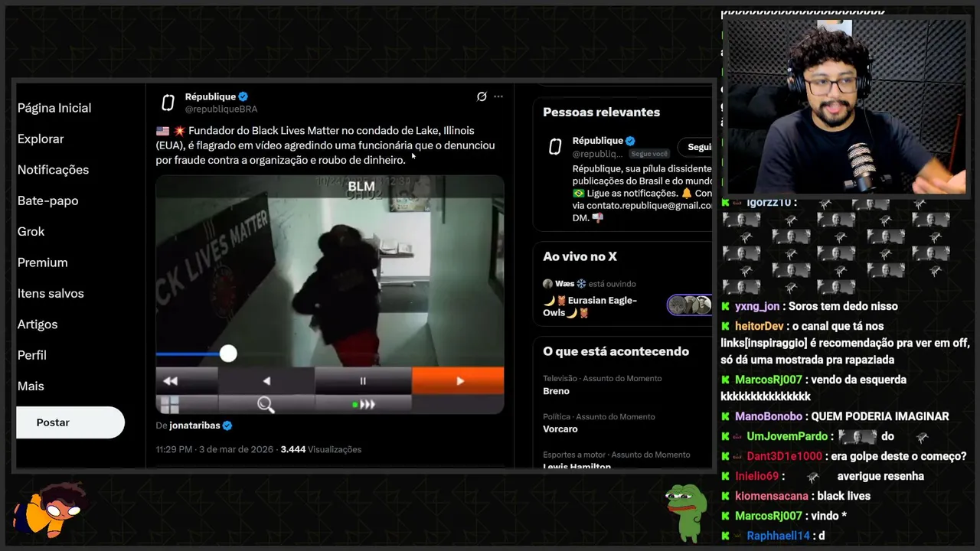980x551 pixels.
Task: Open the République name link on the post
Action: coord(210,96)
